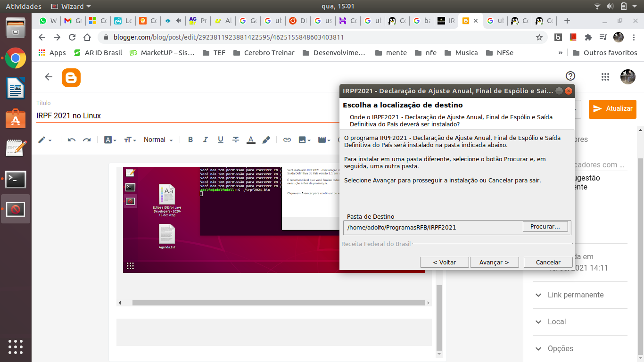Switch to the WhatsApp tab

48,21
